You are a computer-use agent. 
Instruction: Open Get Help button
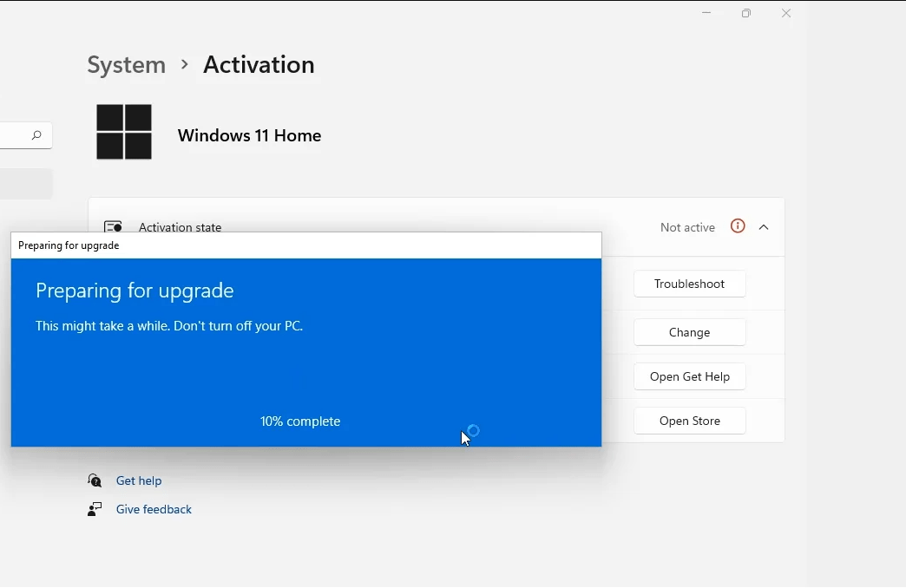pyautogui.click(x=689, y=376)
